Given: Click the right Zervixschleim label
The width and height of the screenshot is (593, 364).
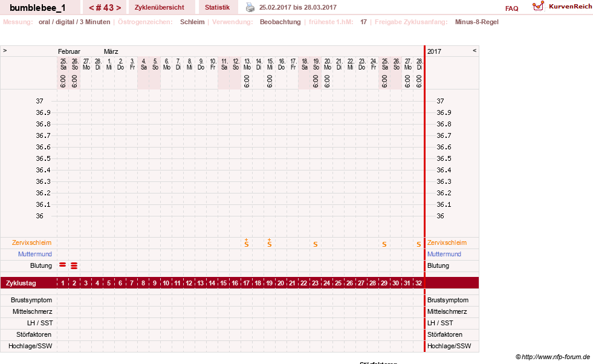Looking at the screenshot, I should [x=447, y=242].
